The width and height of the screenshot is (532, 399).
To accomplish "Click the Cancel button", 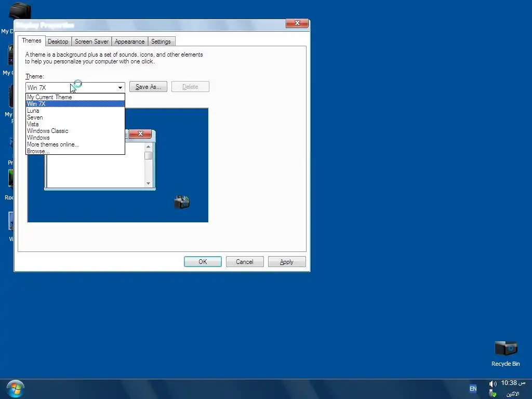I will 245,262.
